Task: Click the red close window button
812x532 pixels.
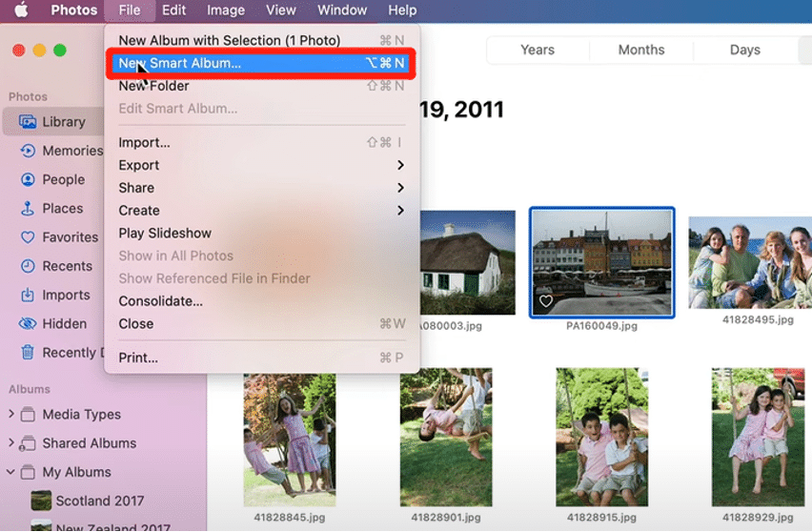Action: pyautogui.click(x=19, y=51)
